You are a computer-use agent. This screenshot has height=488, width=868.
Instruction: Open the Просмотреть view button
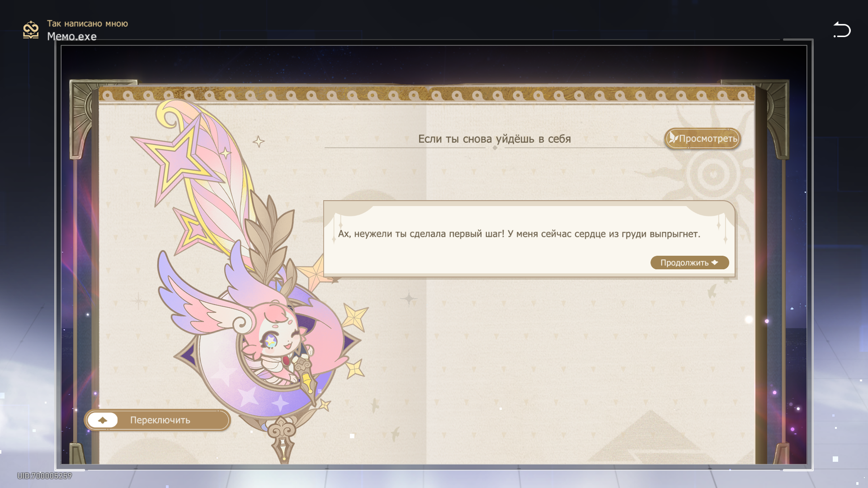[x=703, y=138]
